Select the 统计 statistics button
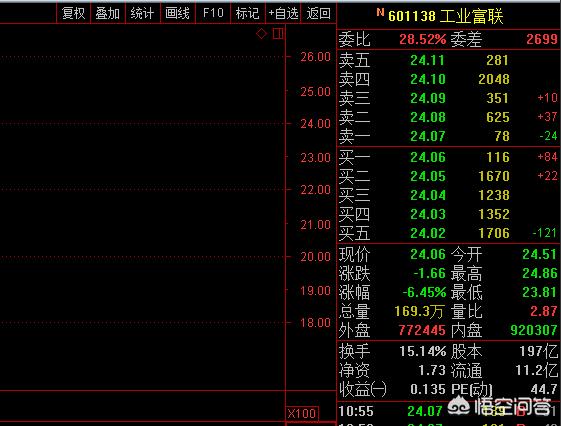 pos(142,14)
